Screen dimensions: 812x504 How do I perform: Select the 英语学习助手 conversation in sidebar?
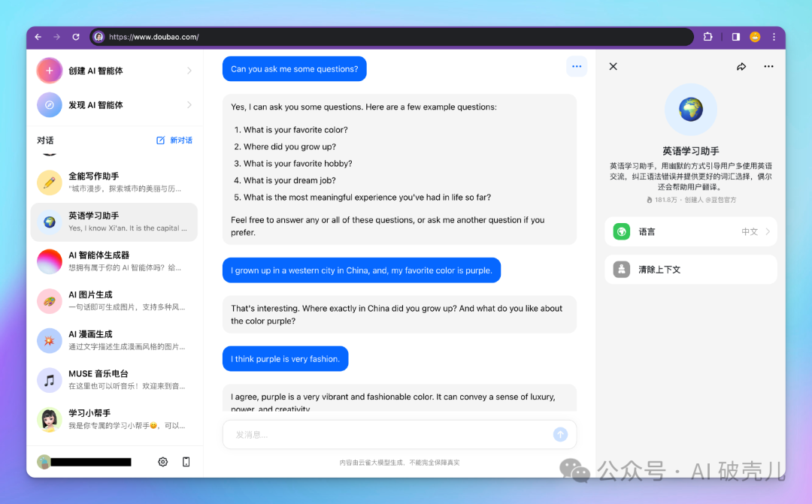114,222
